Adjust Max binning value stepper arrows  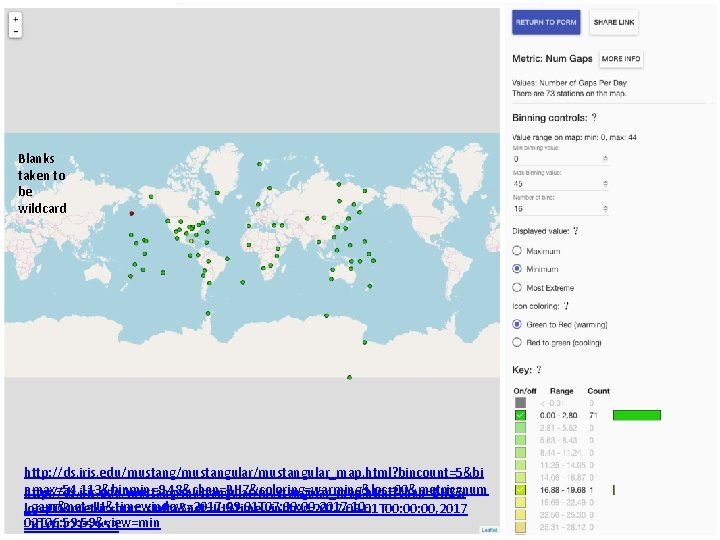(x=605, y=184)
